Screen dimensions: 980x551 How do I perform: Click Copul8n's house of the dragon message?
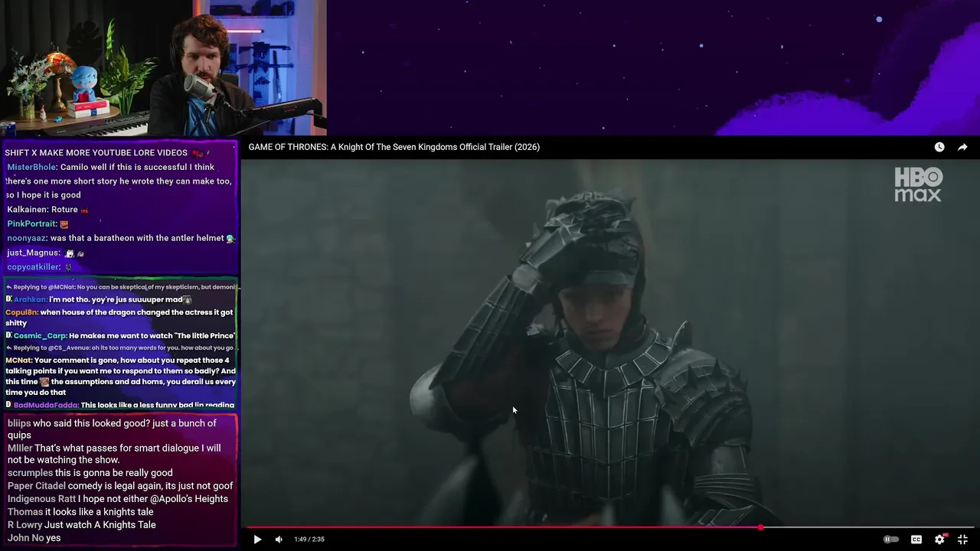tap(119, 318)
